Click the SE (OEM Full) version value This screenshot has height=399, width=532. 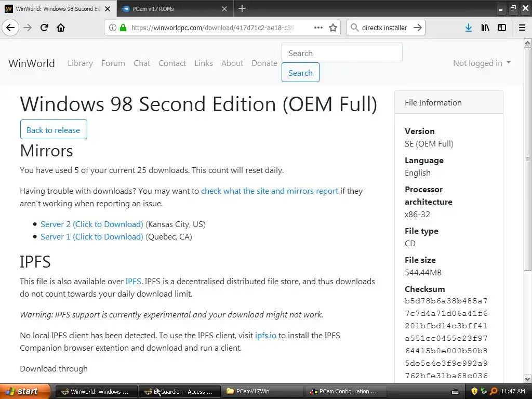[429, 144]
